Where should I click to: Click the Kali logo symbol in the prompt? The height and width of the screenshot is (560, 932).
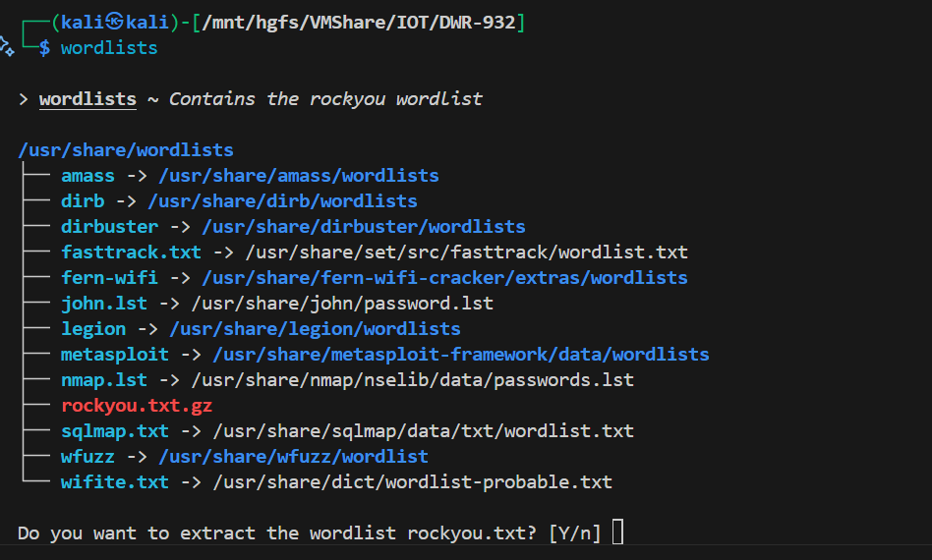click(116, 23)
